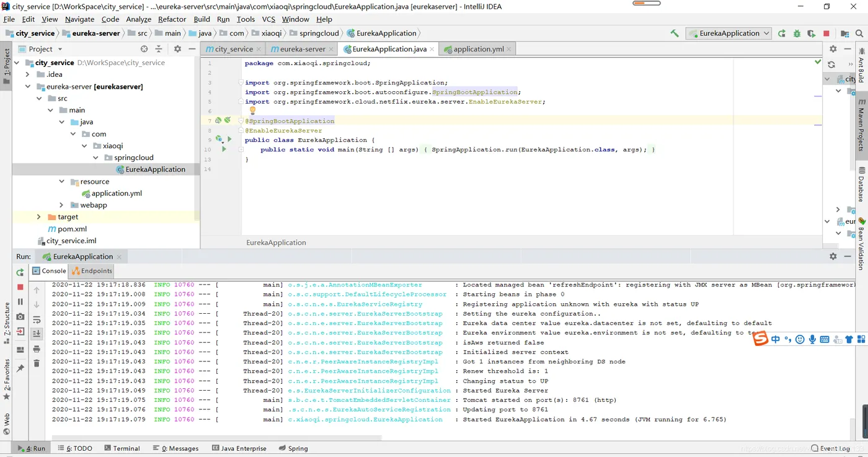The image size is (868, 457).
Task: Open the EurekaApplication run configuration dropdown
Action: pyautogui.click(x=728, y=33)
